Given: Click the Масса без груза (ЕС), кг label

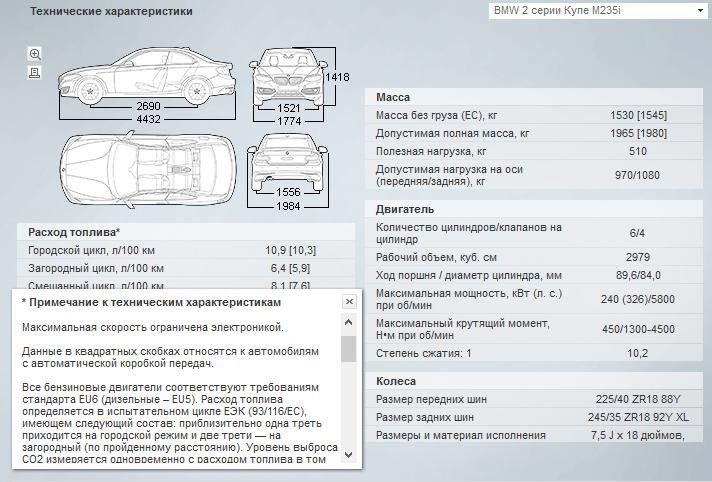Looking at the screenshot, I should [x=436, y=115].
